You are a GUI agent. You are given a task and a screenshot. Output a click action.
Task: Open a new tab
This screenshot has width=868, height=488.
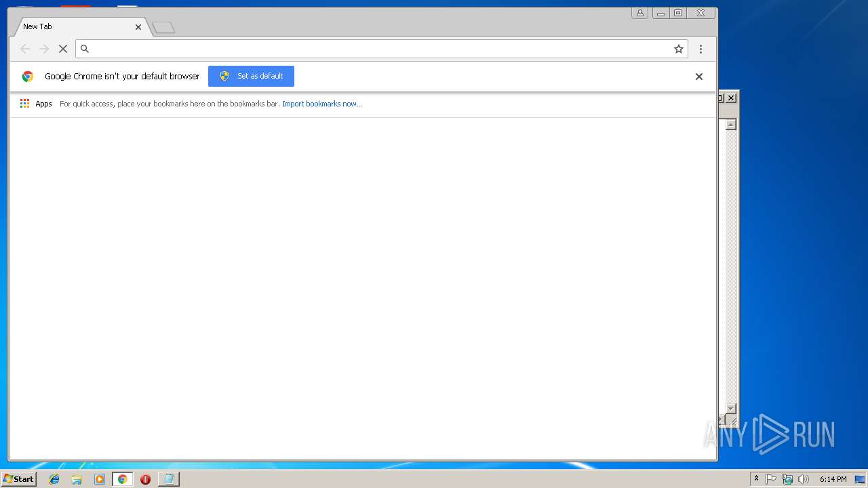pos(163,28)
